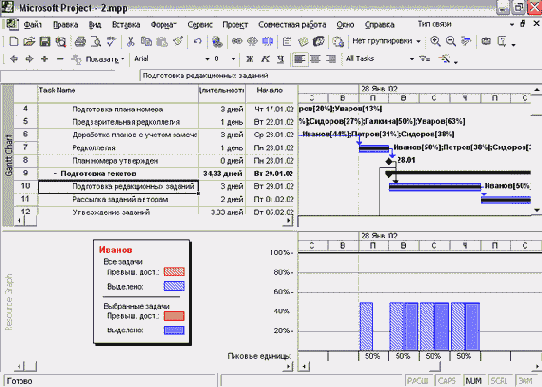Click Go To Selected Task icon
This screenshot has height=387, width=542.
pyautogui.click(x=466, y=42)
